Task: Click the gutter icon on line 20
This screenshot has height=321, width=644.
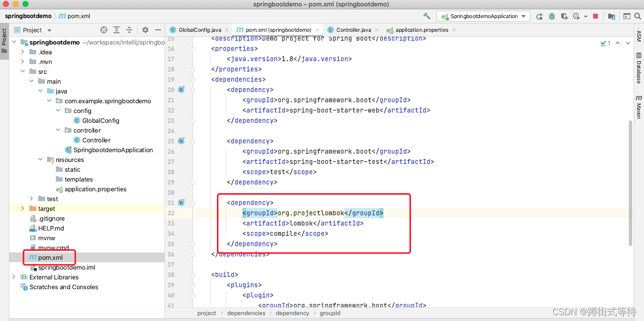Action: (181, 90)
